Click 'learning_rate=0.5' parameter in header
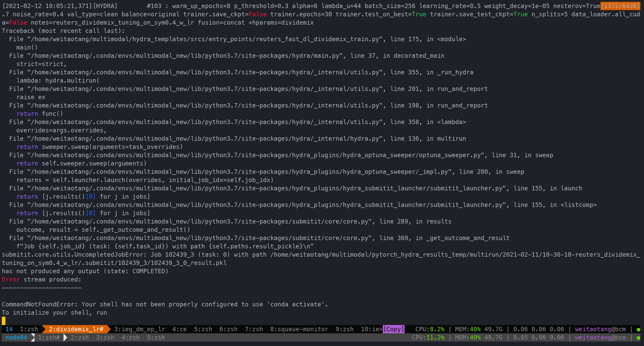 pos(450,6)
